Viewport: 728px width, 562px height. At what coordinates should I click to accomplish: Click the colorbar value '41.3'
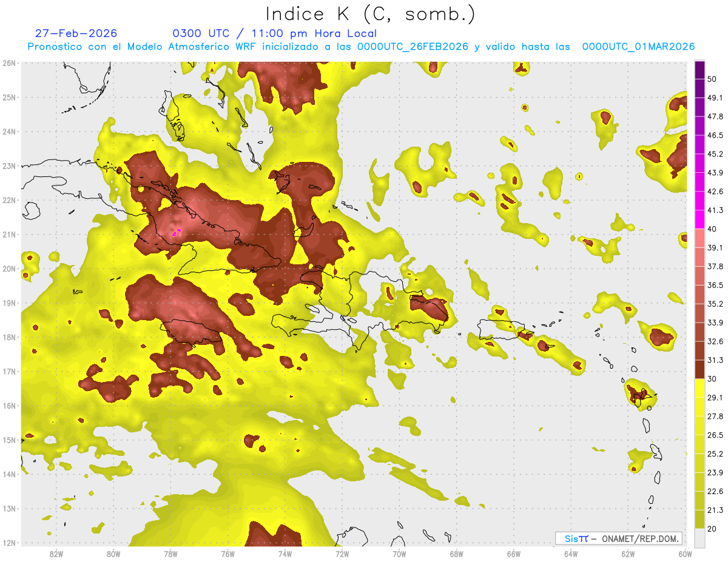pyautogui.click(x=716, y=210)
